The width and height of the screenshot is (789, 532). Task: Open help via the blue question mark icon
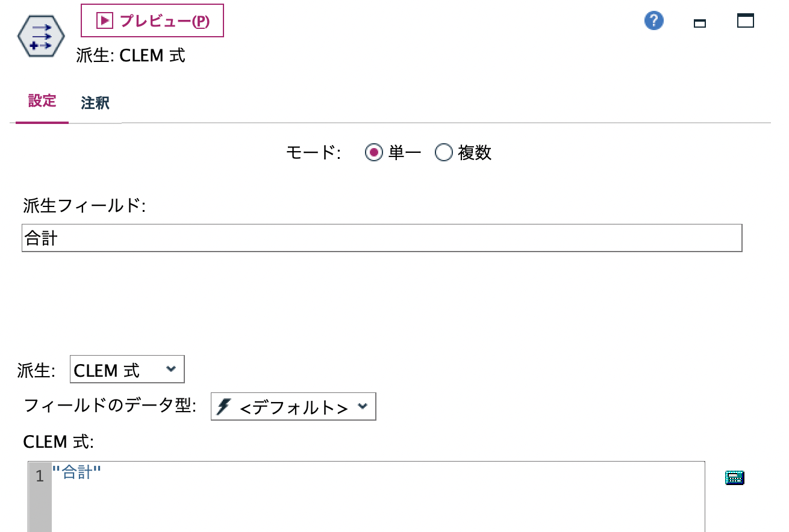[653, 20]
